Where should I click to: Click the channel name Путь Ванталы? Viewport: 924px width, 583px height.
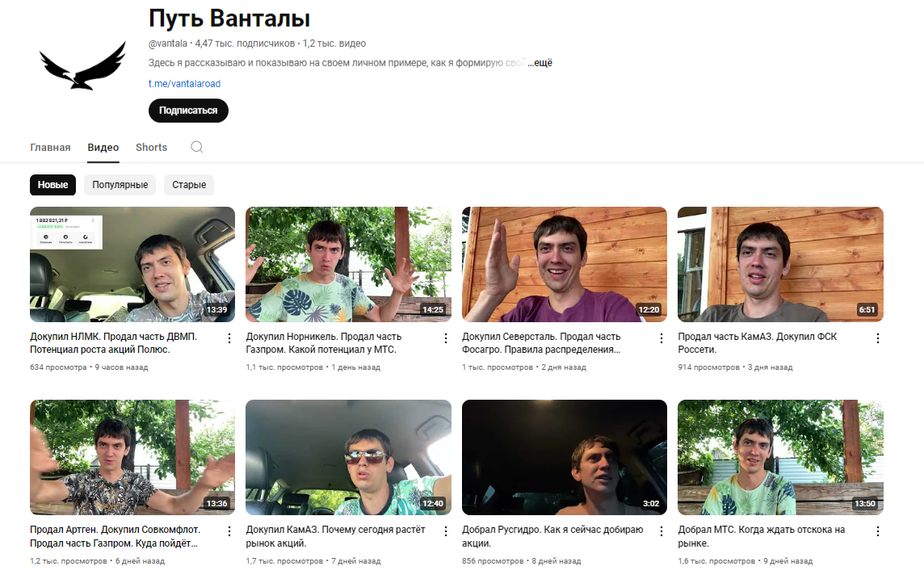[x=229, y=19]
